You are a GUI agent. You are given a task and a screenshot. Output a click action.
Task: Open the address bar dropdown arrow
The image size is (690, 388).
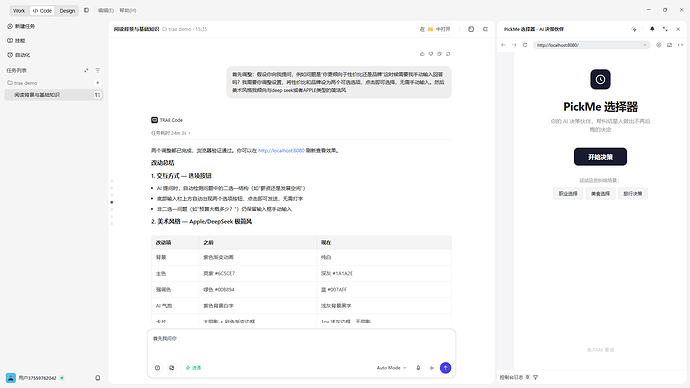click(645, 45)
